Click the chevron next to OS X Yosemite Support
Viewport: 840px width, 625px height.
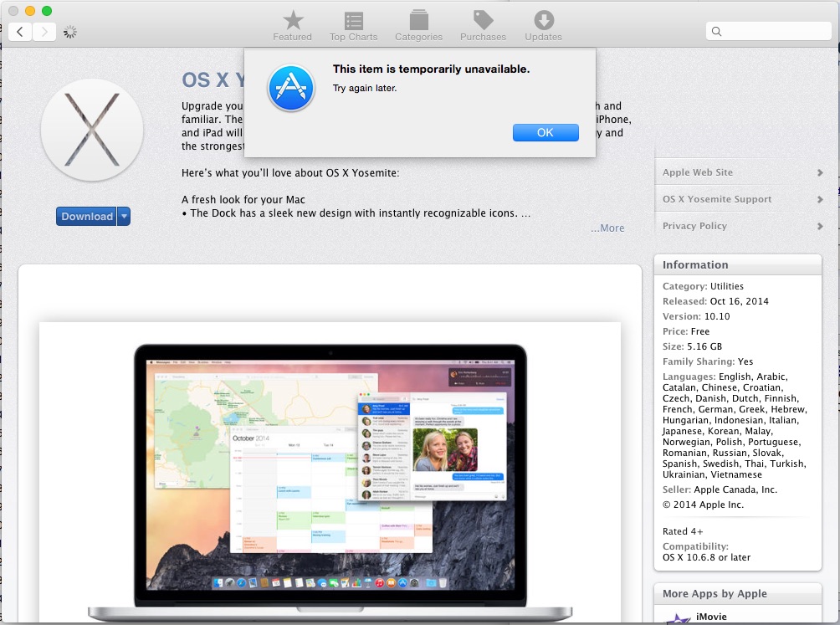[x=820, y=199]
